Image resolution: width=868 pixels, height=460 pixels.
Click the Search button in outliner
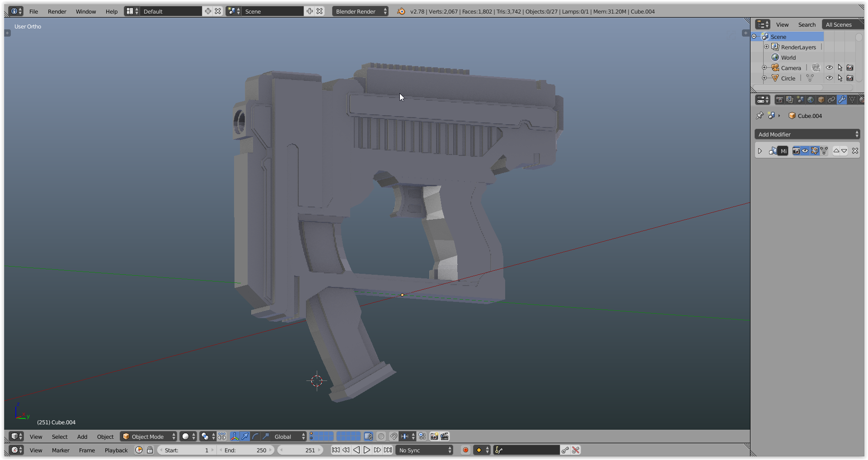[x=807, y=25]
